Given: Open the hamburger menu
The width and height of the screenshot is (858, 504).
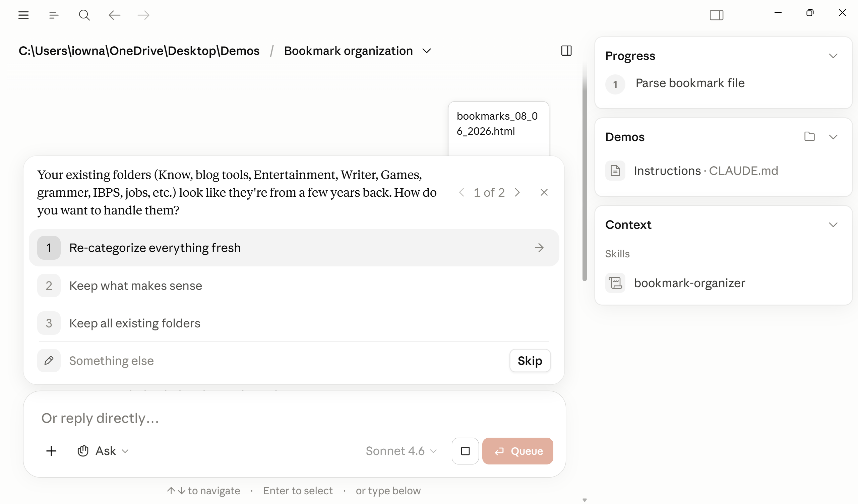Looking at the screenshot, I should pos(23,15).
